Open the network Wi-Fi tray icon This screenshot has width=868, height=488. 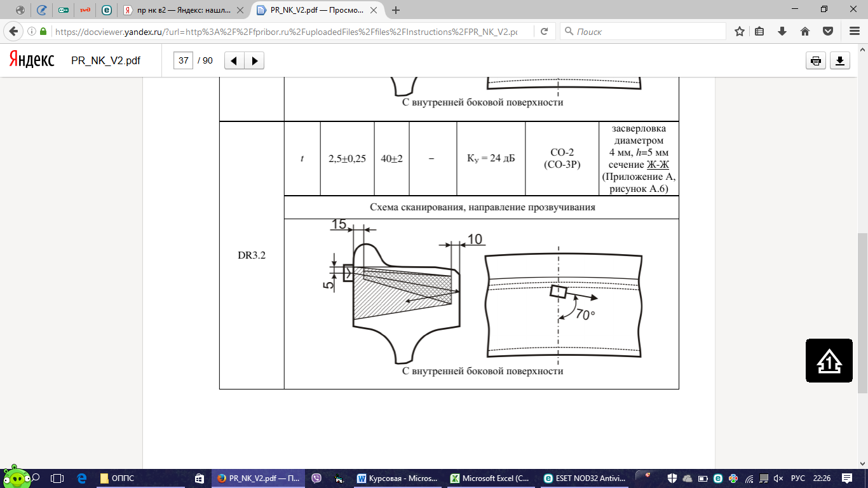point(749,478)
